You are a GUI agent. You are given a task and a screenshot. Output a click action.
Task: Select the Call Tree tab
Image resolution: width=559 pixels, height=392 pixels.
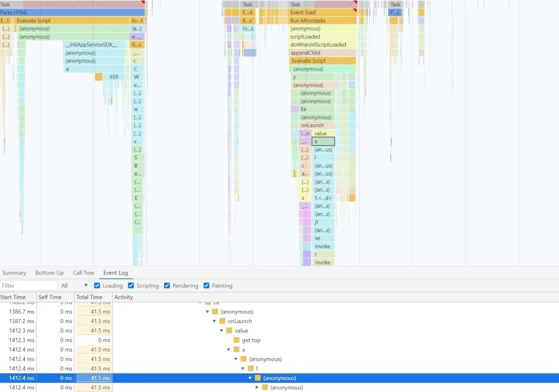click(83, 273)
